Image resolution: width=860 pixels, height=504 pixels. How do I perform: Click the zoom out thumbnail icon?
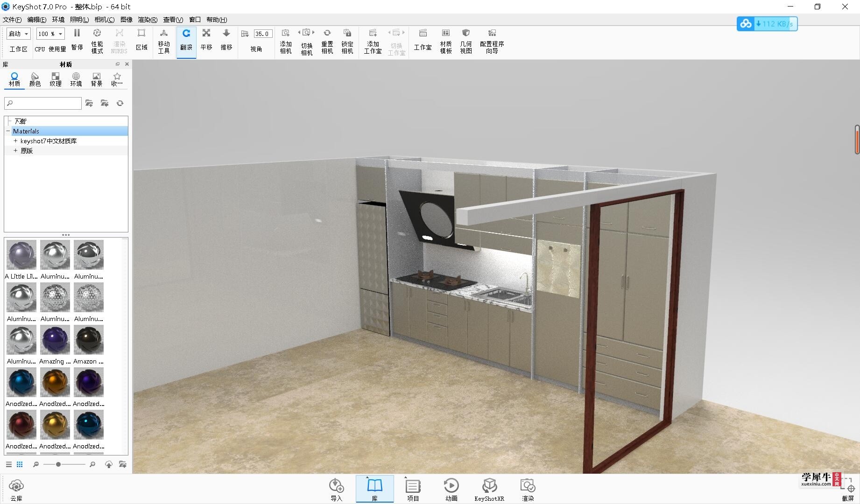36,464
